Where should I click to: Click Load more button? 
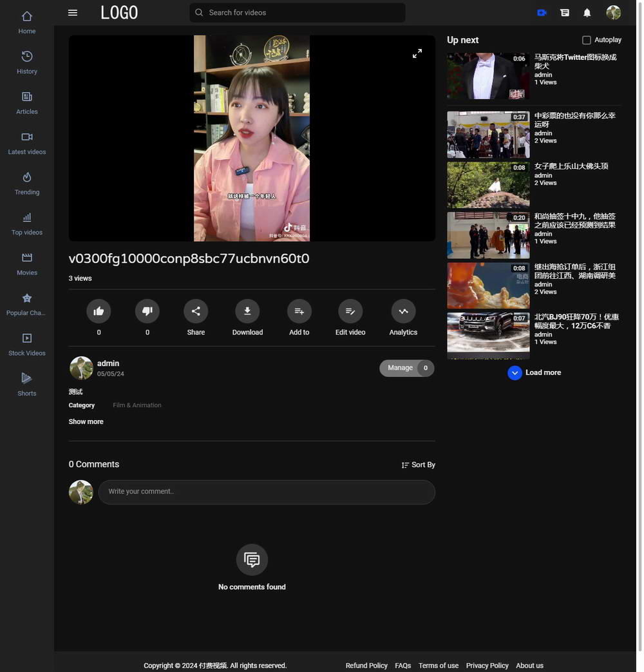coord(535,373)
